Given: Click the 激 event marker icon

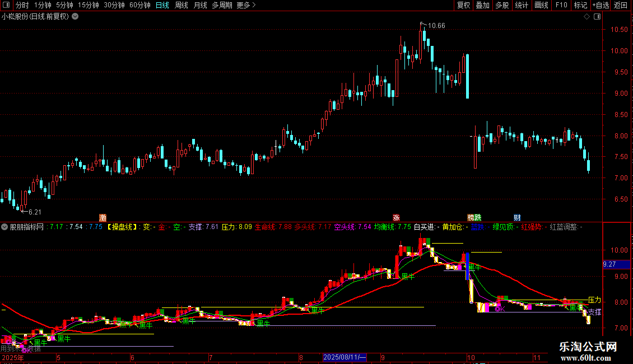Looking at the screenshot, I should [103, 217].
